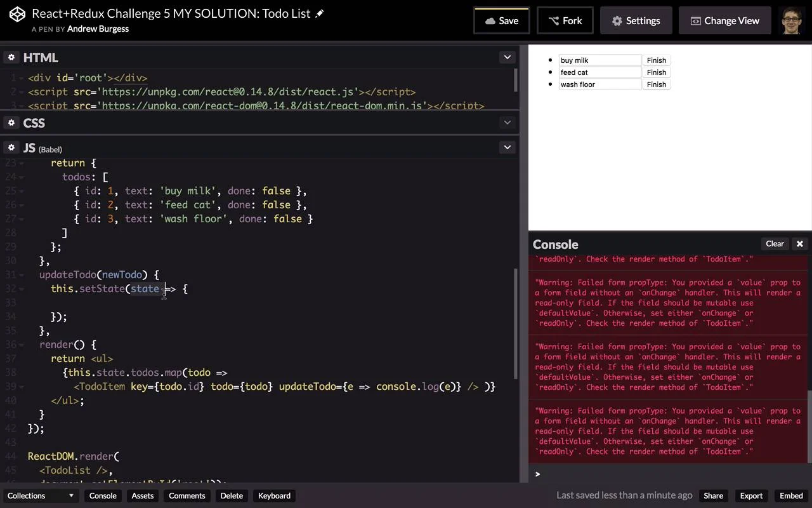Open the Collections dropdown
812x508 pixels.
click(41, 496)
